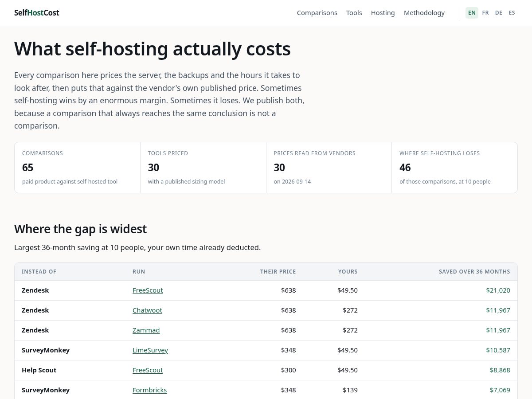Click the 'Their price' column header

(278, 272)
